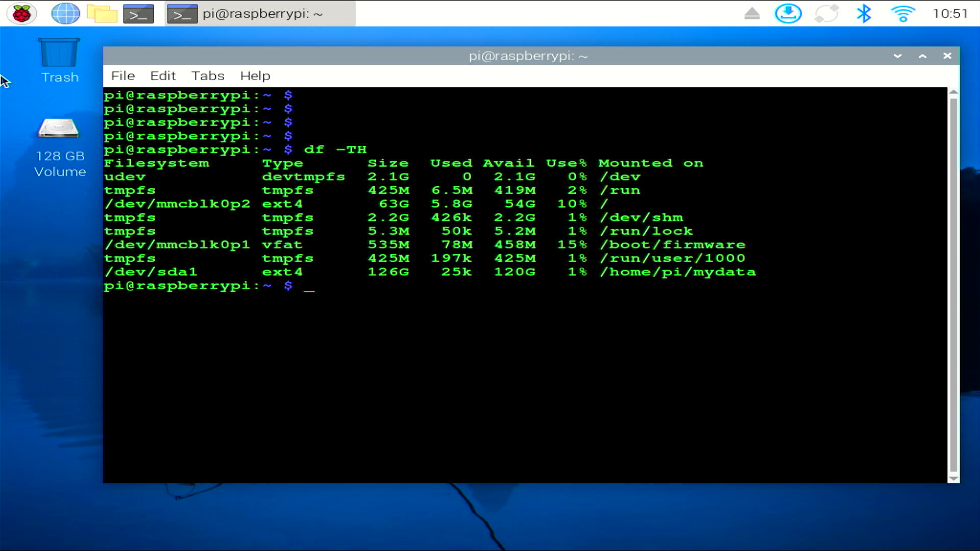
Task: Click the refresh sync tray icon
Action: [x=826, y=14]
